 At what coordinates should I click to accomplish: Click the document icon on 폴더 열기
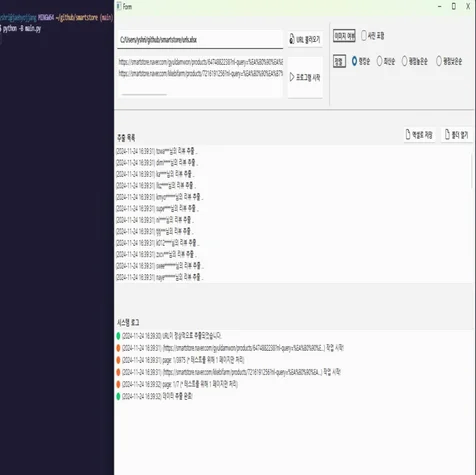[x=447, y=134]
